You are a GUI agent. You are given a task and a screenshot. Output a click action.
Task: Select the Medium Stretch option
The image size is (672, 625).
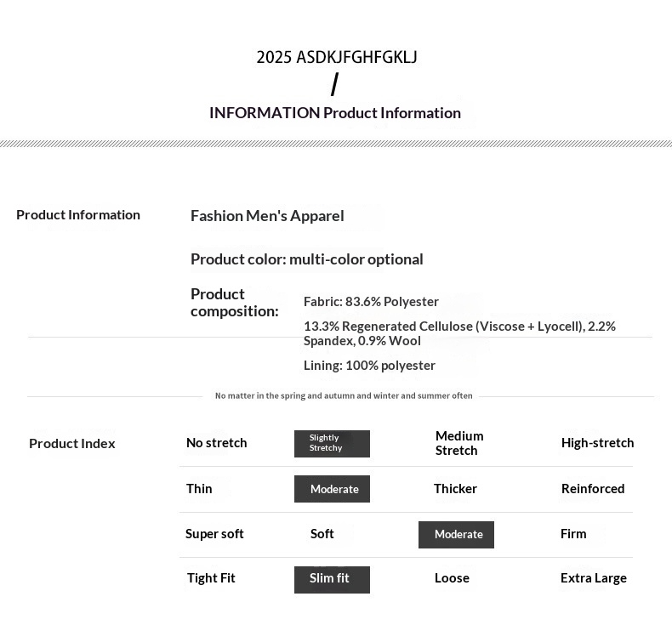click(x=459, y=443)
